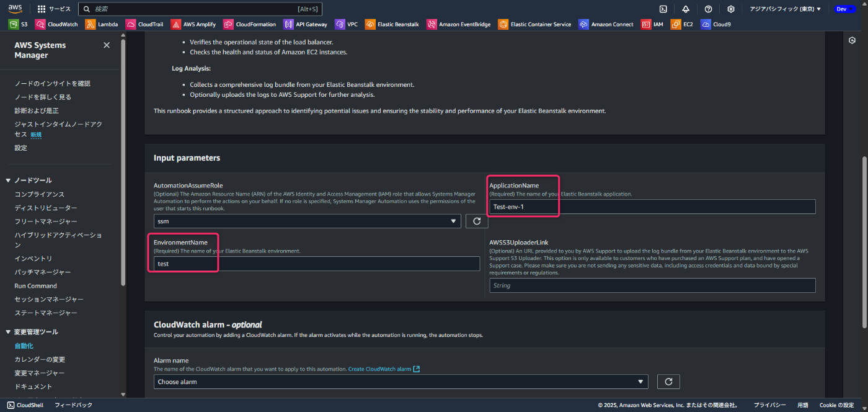
Task: Open the help question mark menu
Action: click(x=709, y=9)
